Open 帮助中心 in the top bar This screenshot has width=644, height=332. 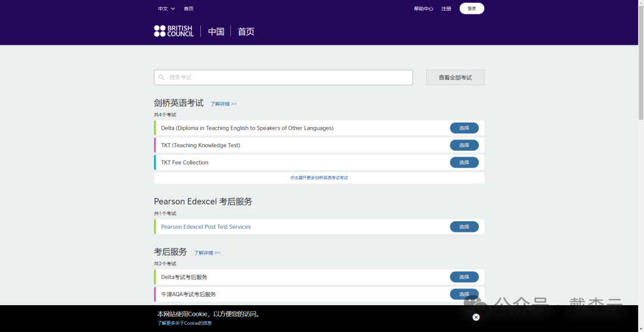pos(423,8)
